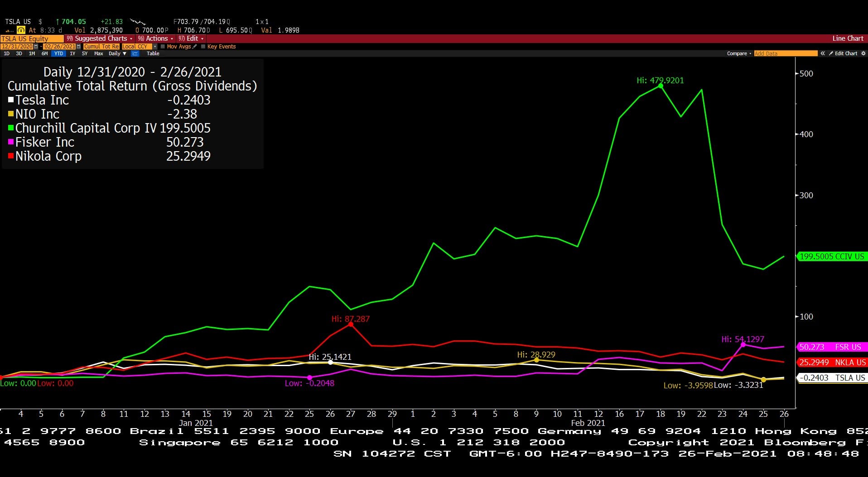Click the TSLA US white price tag
The width and height of the screenshot is (868, 477).
click(x=832, y=378)
